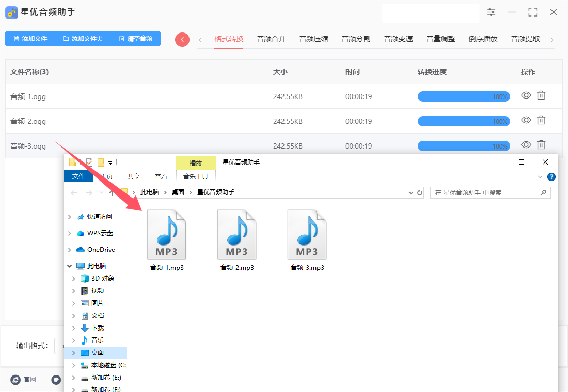The height and width of the screenshot is (392, 568).
Task: Click the eye icon for 音频-1.ogg
Action: [x=526, y=95]
